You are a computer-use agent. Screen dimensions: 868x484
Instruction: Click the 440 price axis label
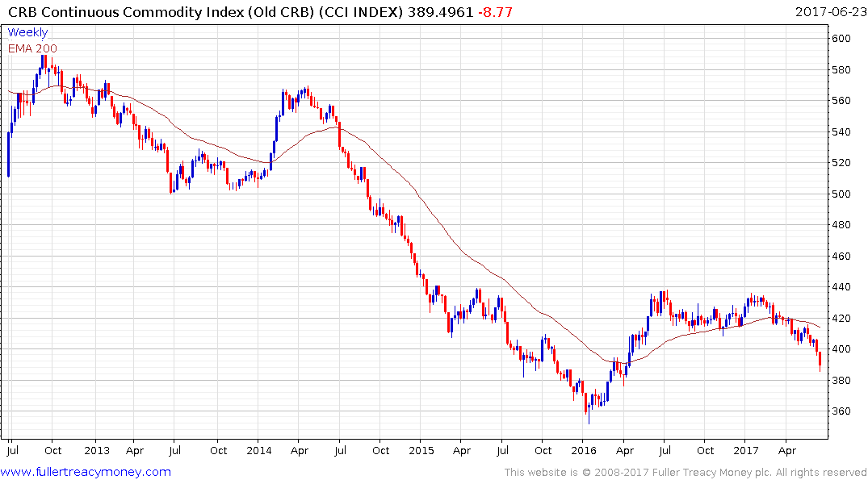point(841,287)
